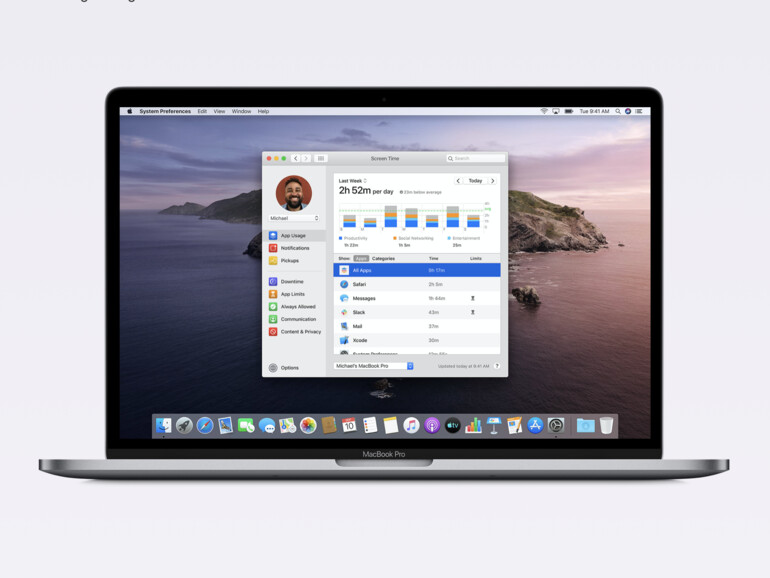This screenshot has width=770, height=578.
Task: Open Photos from the Dock
Action: [308, 425]
